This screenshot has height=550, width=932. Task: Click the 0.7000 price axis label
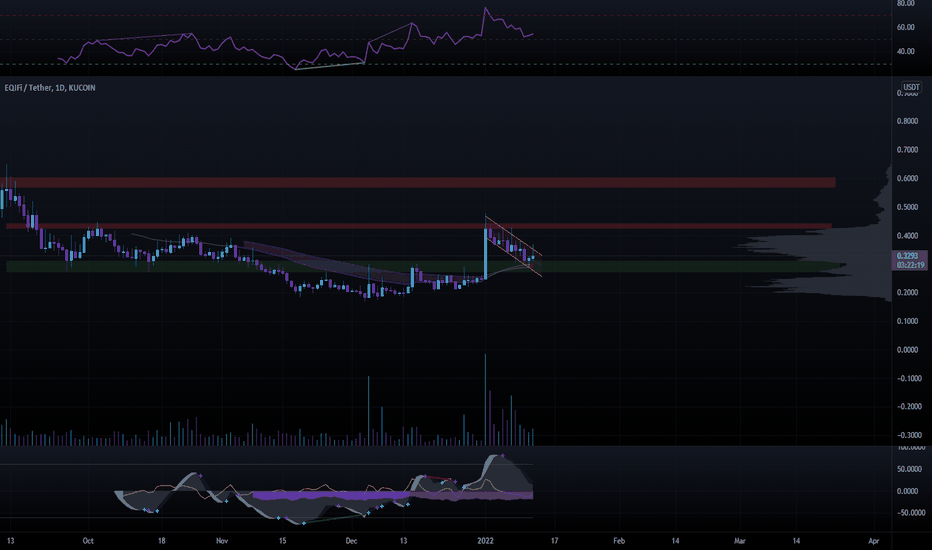[x=907, y=150]
